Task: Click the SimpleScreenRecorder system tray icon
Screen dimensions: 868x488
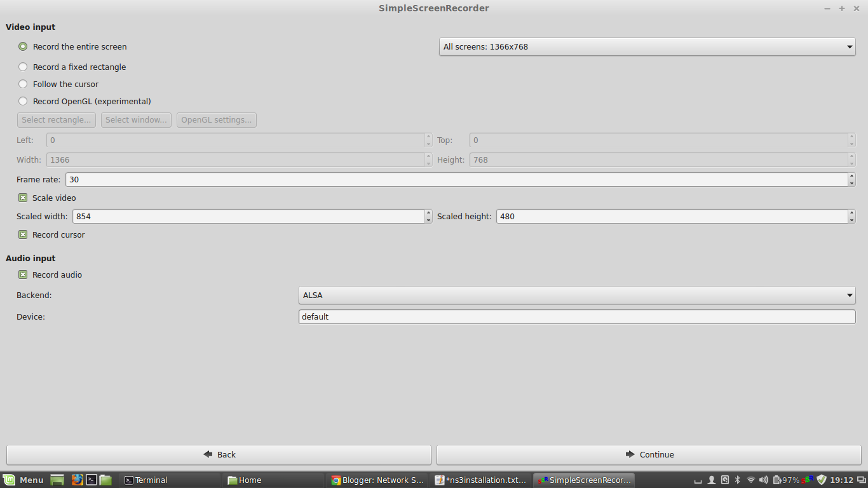Action: [808, 480]
